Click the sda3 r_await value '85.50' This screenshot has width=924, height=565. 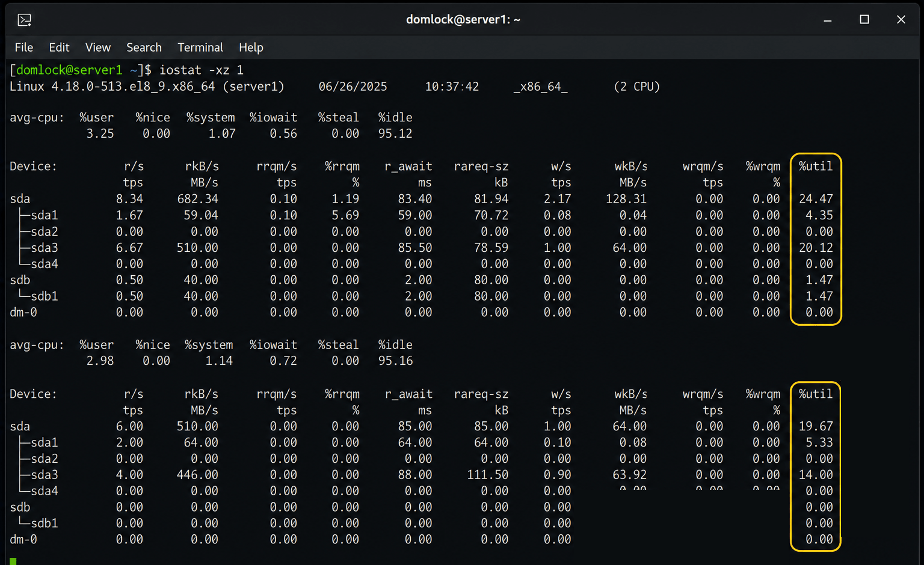415,248
